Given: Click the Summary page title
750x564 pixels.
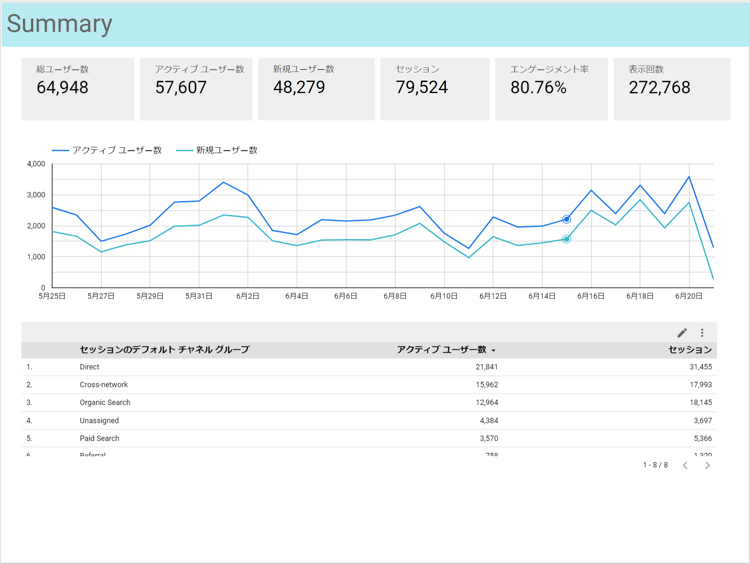Looking at the screenshot, I should 60,25.
